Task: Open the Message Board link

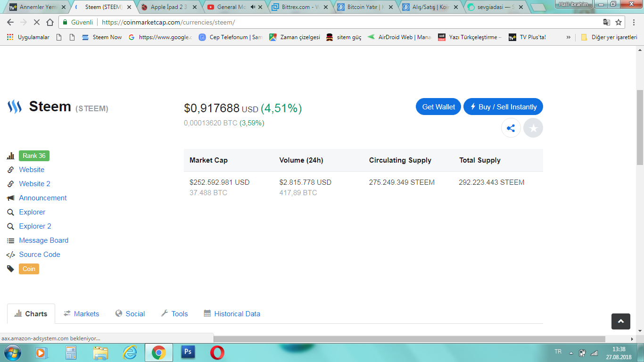Action: [x=43, y=240]
